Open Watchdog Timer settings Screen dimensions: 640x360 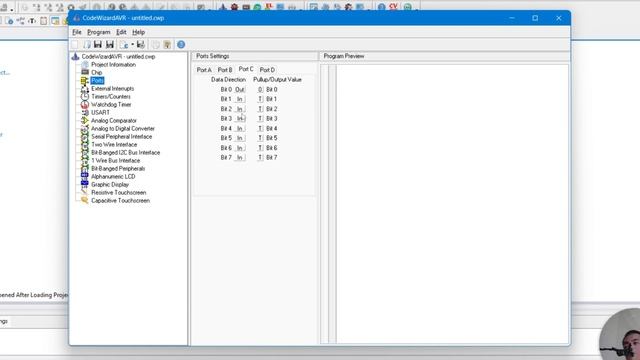(111, 104)
